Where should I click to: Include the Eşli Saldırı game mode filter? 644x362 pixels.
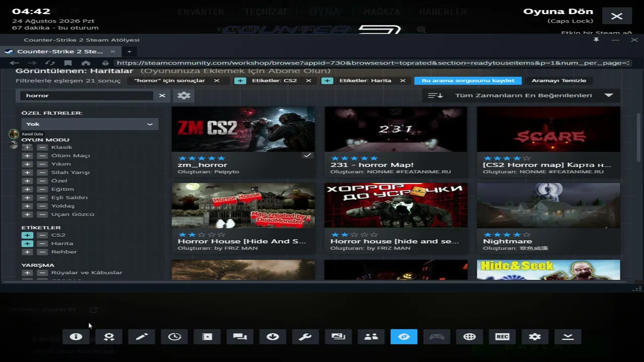[27, 198]
